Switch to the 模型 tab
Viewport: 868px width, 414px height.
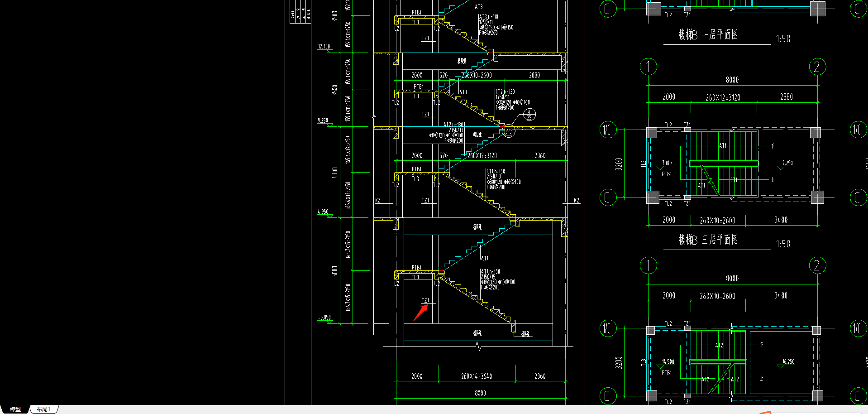[15, 409]
